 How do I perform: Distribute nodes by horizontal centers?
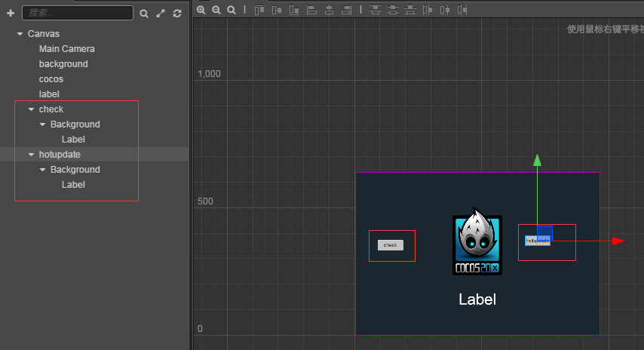coord(445,10)
